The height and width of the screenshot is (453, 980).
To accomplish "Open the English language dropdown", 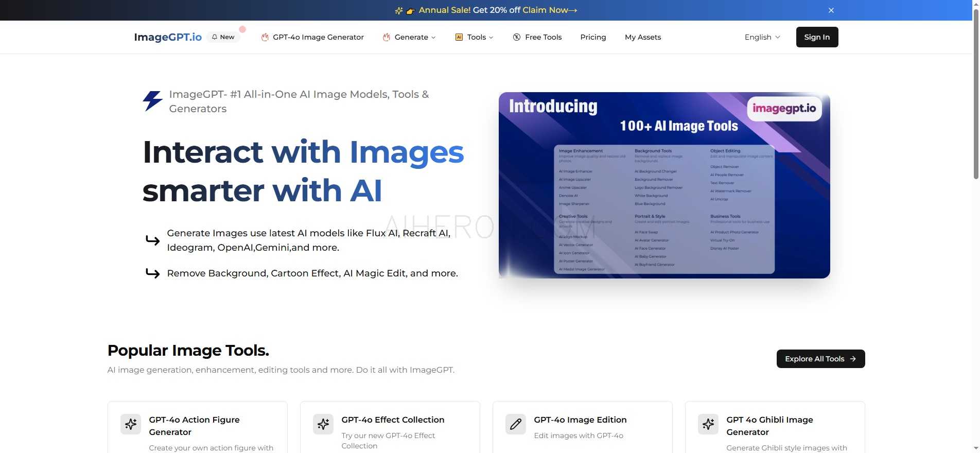I will 762,37.
